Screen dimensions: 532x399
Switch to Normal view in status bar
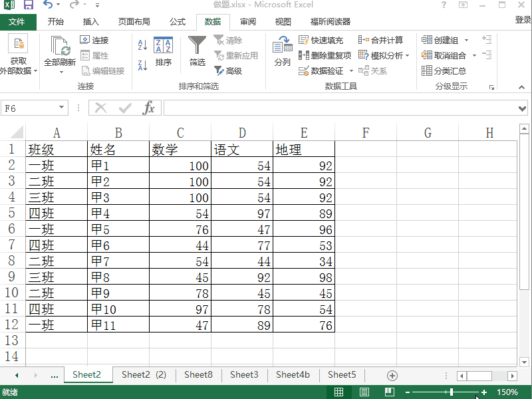[x=339, y=392]
